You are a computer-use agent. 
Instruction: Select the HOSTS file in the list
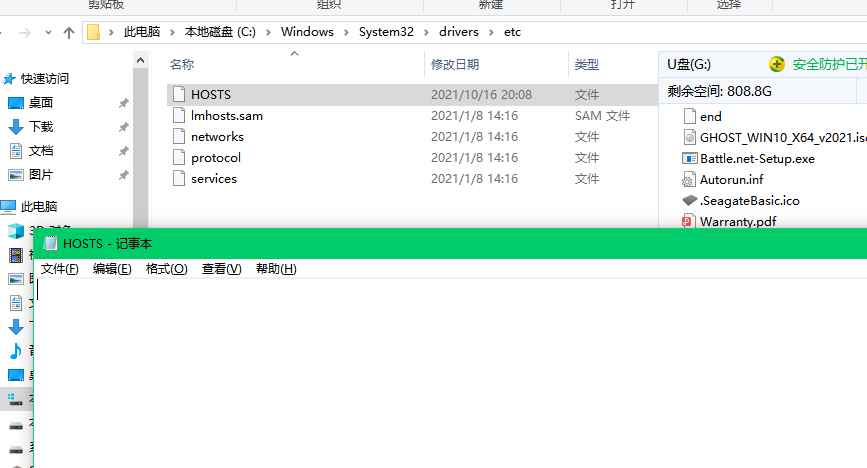coord(210,94)
